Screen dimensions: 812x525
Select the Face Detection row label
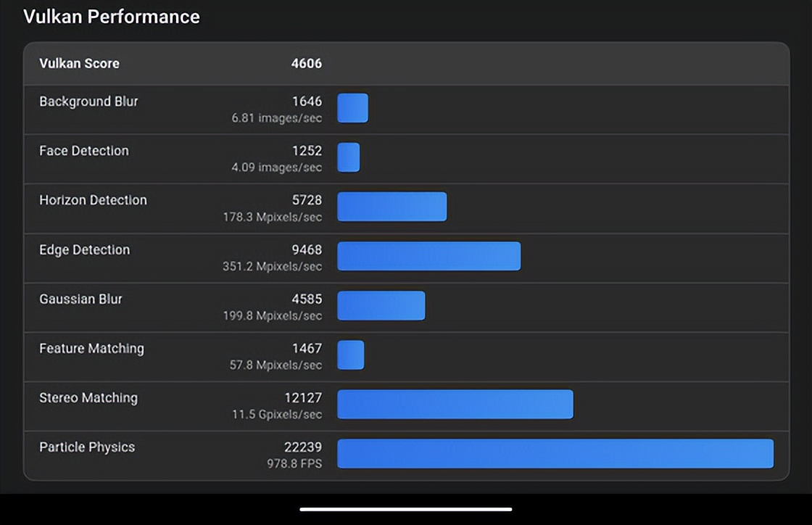pyautogui.click(x=84, y=151)
